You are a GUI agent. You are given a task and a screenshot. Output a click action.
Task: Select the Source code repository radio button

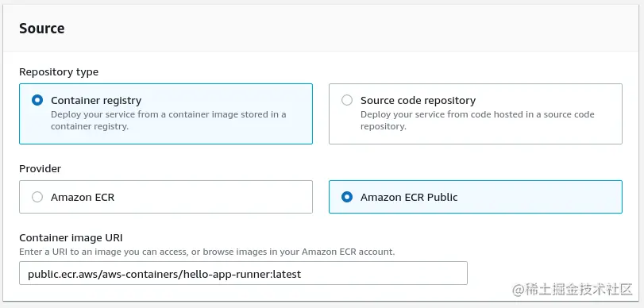point(347,100)
